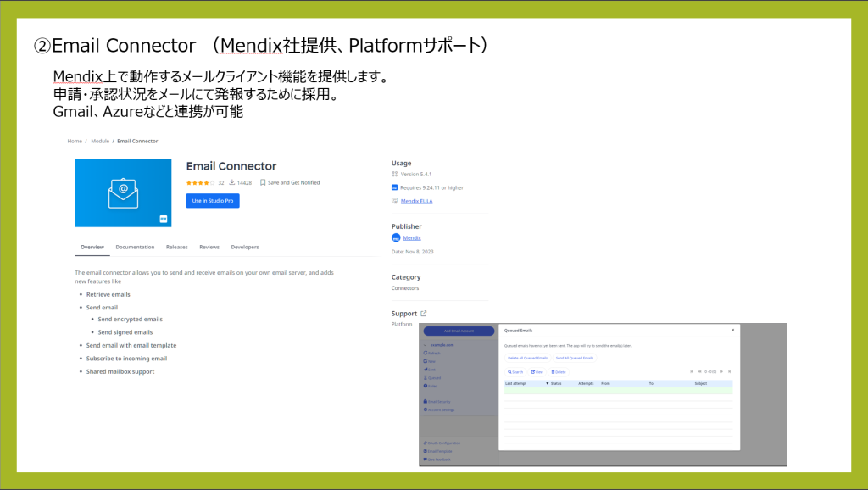Go to last page in queued emails pager
This screenshot has height=490, width=868.
pos(729,371)
